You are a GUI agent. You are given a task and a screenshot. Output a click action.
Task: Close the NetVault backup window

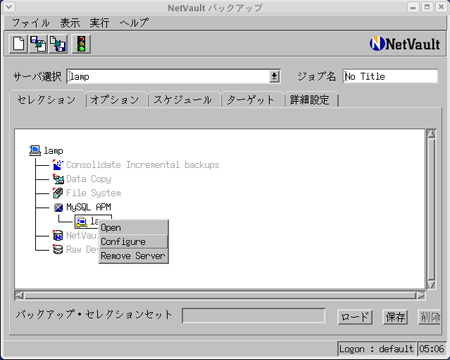tap(441, 7)
